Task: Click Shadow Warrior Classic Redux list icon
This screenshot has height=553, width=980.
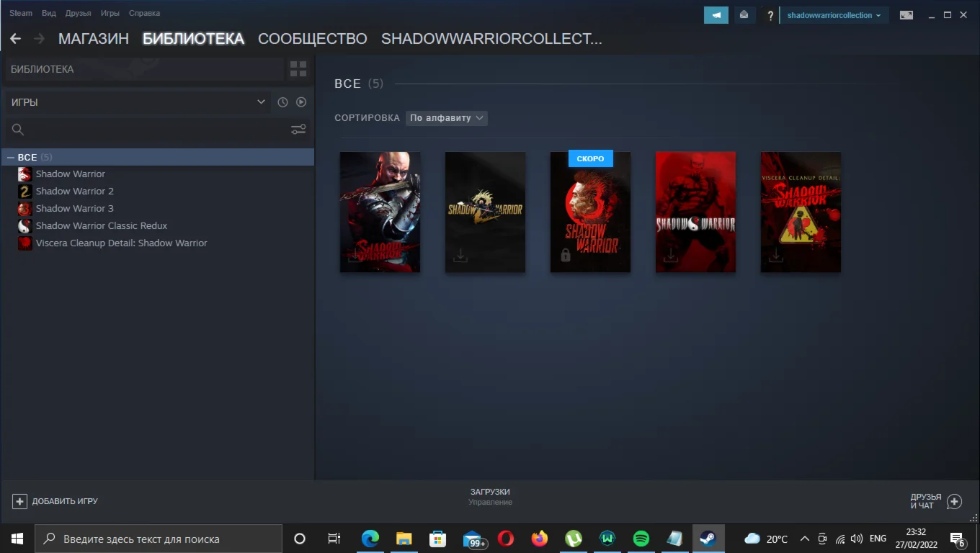Action: tap(24, 225)
